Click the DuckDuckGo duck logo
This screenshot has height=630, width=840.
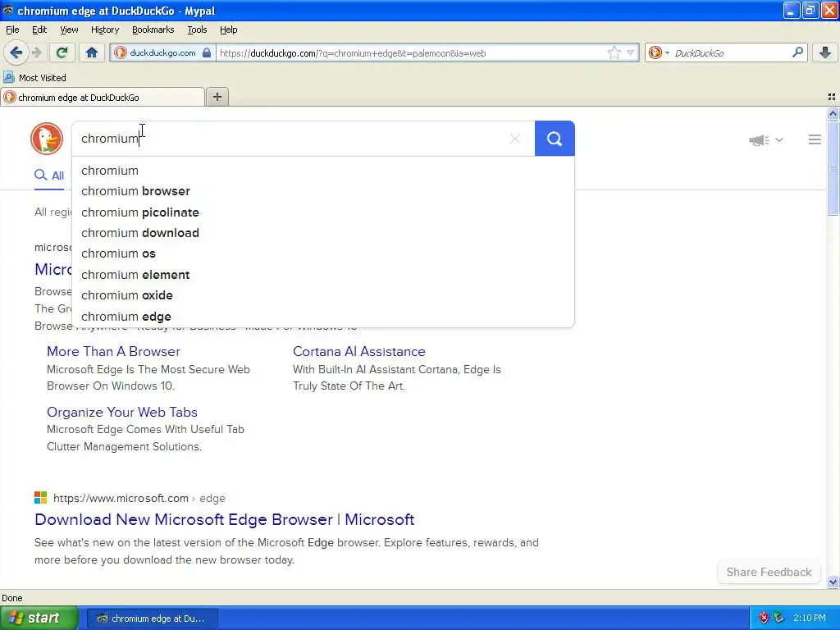tap(47, 138)
